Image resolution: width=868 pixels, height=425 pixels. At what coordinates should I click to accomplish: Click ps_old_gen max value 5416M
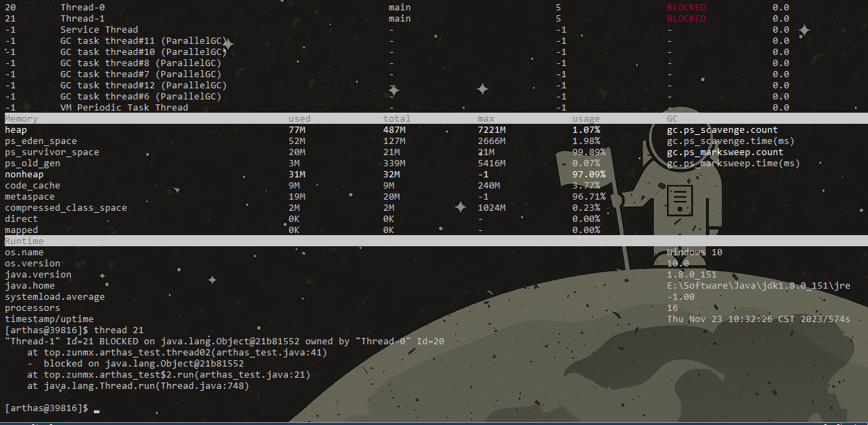pos(492,163)
